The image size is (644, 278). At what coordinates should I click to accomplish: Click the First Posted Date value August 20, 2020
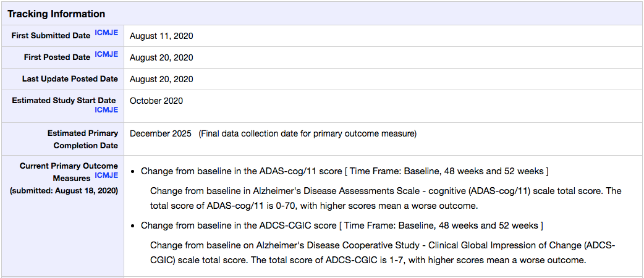[x=161, y=57]
